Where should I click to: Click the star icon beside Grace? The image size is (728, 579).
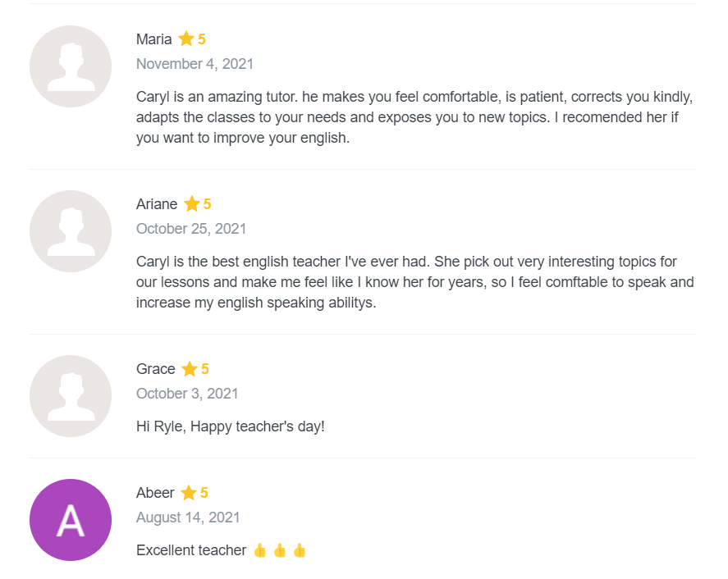point(190,369)
